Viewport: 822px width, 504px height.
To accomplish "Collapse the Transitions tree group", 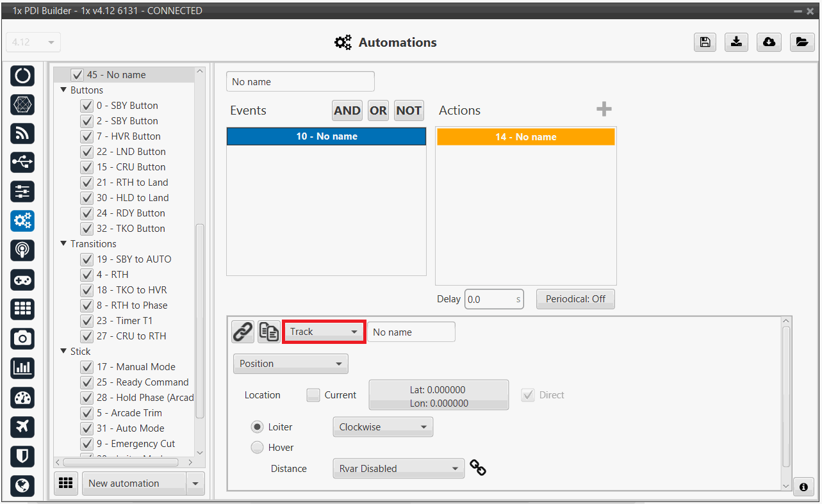I will point(63,244).
